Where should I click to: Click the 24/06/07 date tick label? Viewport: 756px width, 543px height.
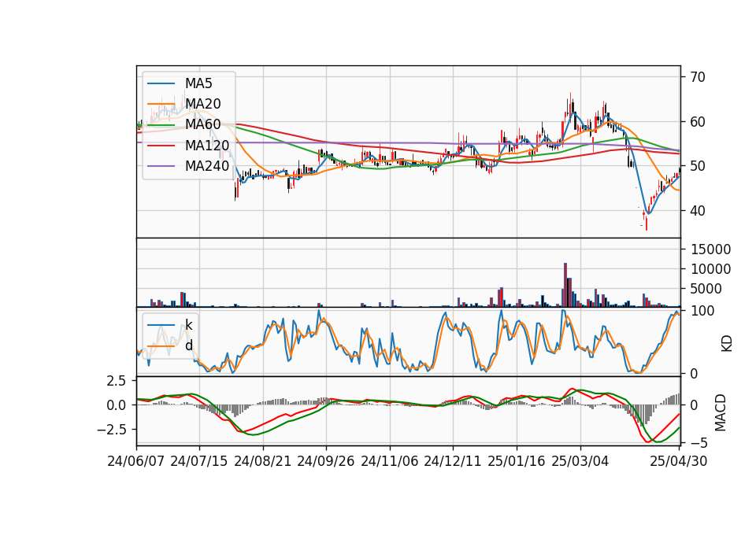click(x=136, y=461)
